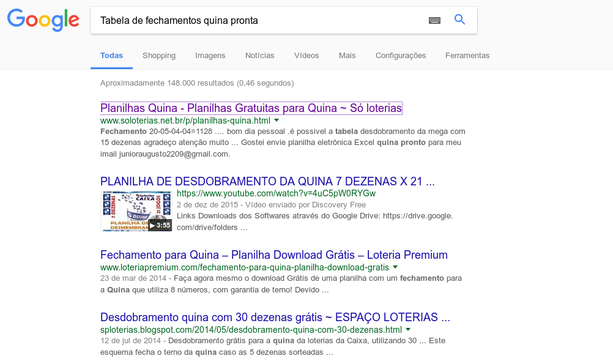Screen dimensions: 613x364
Task: Switch to the Shopping tab
Action: (x=158, y=56)
